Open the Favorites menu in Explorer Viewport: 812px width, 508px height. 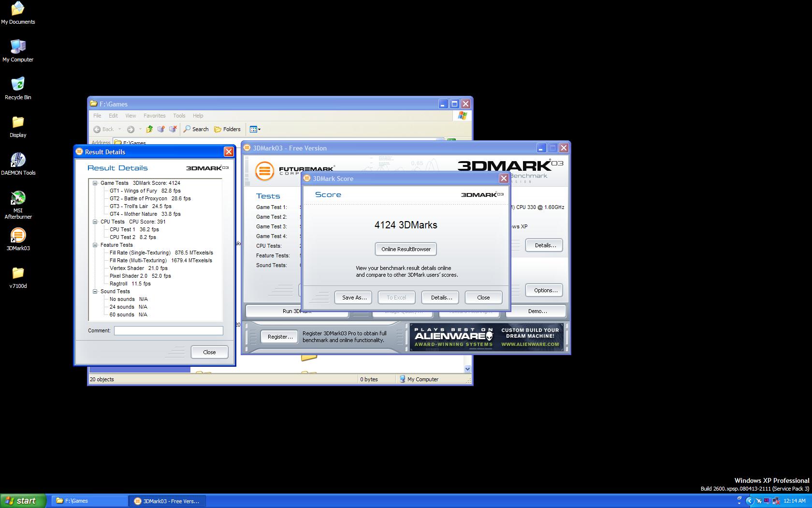(154, 116)
